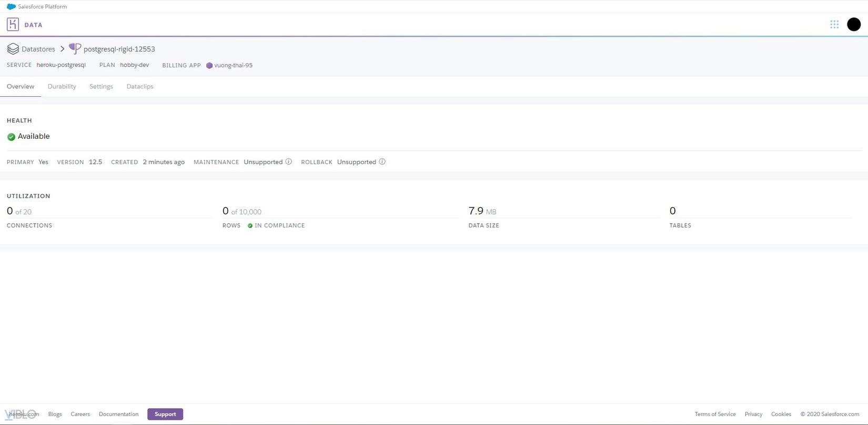Click the '0 of 20' connections value
868x425 pixels.
(x=19, y=211)
